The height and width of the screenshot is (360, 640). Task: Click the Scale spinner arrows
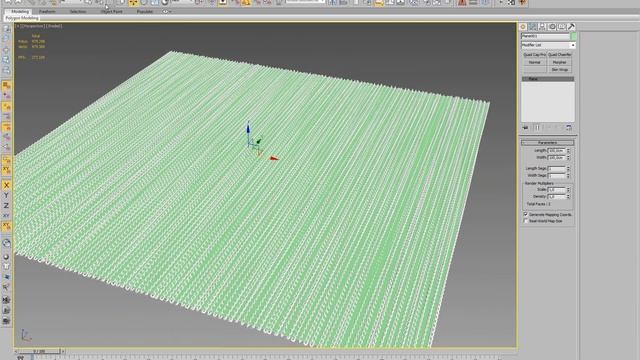pyautogui.click(x=568, y=190)
